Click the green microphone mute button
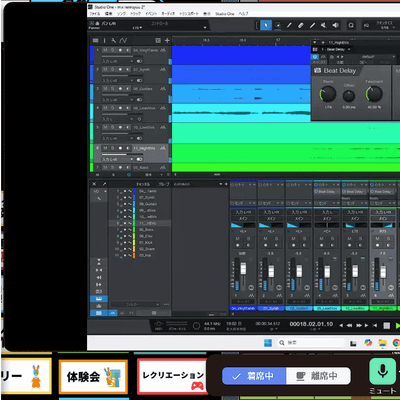 point(382,371)
